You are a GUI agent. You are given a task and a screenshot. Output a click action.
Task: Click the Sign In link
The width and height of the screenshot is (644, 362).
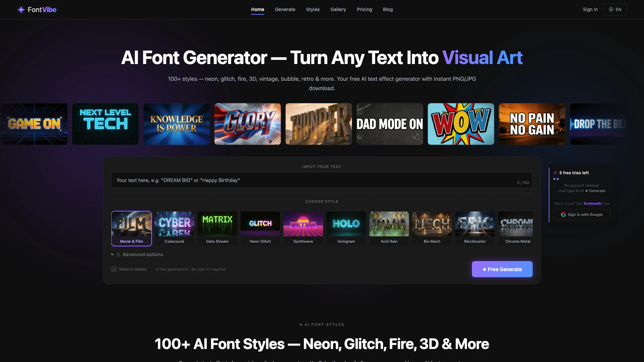pos(590,9)
